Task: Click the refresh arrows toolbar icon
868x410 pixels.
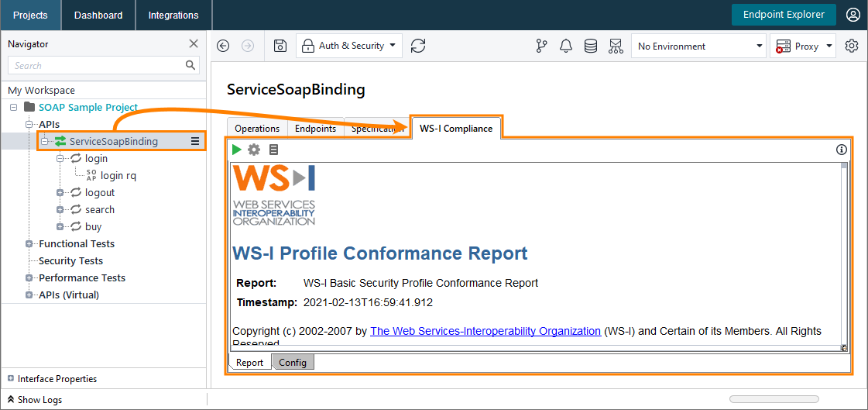Action: click(x=418, y=46)
